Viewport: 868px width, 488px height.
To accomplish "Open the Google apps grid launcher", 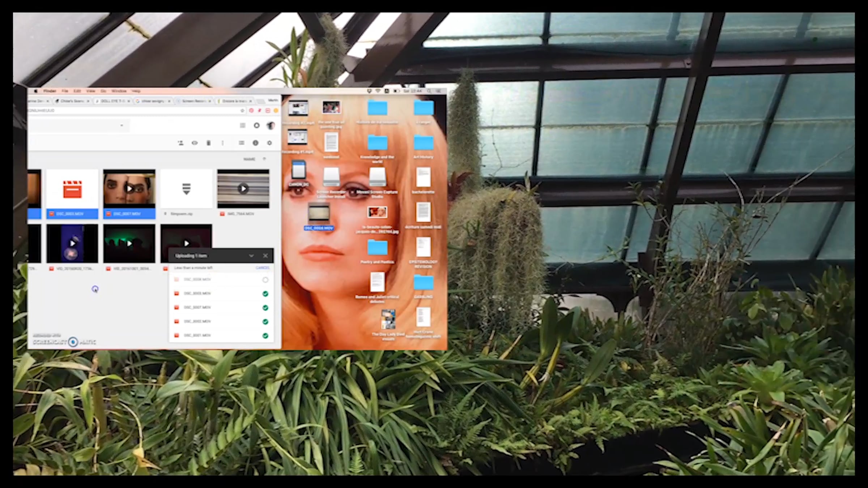I will (x=243, y=125).
